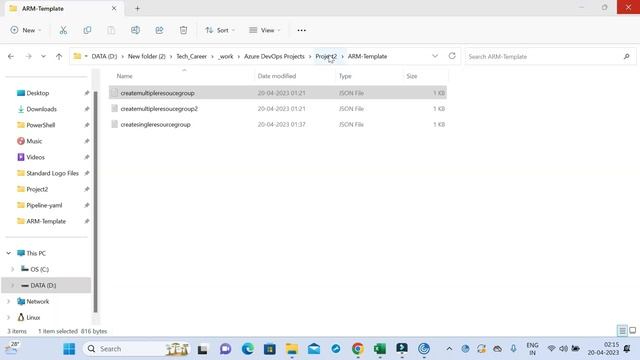The image size is (640, 360).
Task: Select DATA (D:) in navigation pane
Action: pyautogui.click(x=47, y=285)
